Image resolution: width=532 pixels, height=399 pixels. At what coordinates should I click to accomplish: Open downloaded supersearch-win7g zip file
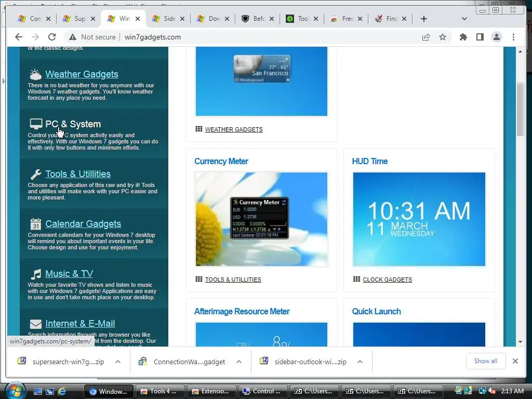coord(61,362)
